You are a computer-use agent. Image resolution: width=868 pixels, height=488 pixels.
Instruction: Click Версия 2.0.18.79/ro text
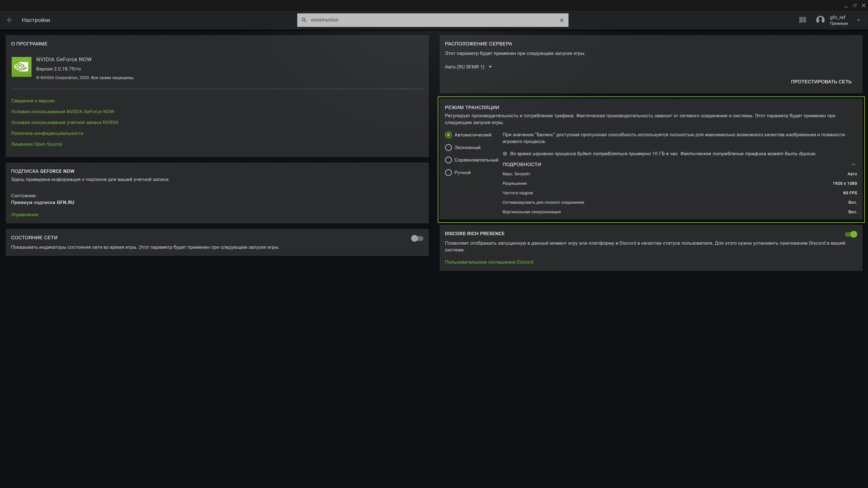click(59, 69)
